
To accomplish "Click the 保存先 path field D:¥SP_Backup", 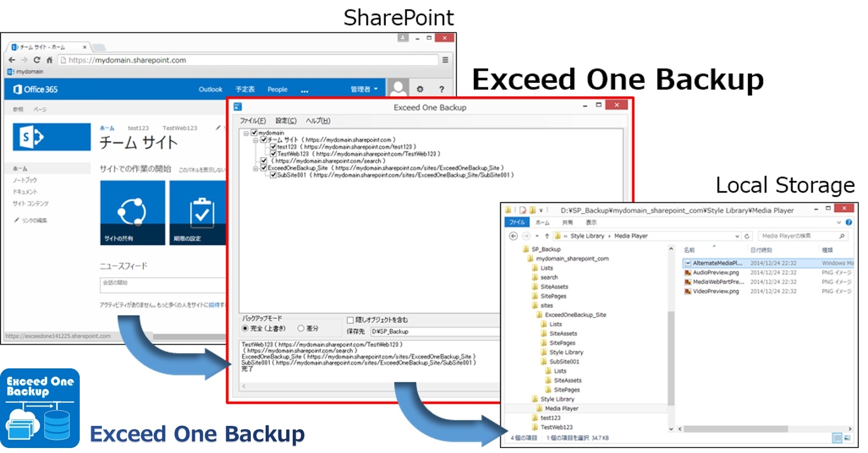I will click(x=435, y=331).
